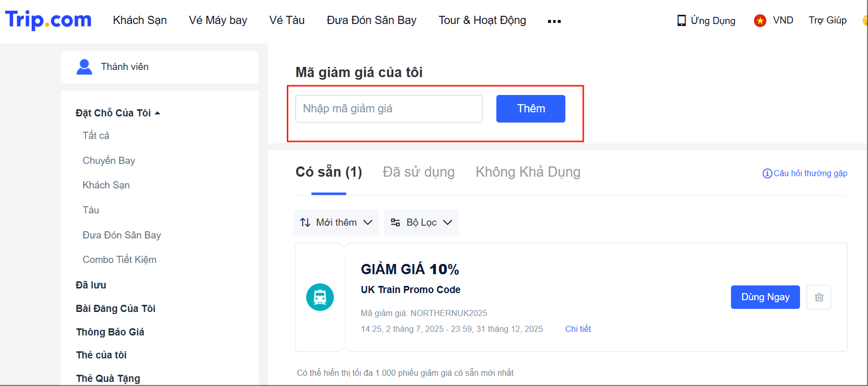Image resolution: width=868 pixels, height=386 pixels.
Task: Click the info icon for Câu hỏi thường gặp
Action: (x=767, y=174)
